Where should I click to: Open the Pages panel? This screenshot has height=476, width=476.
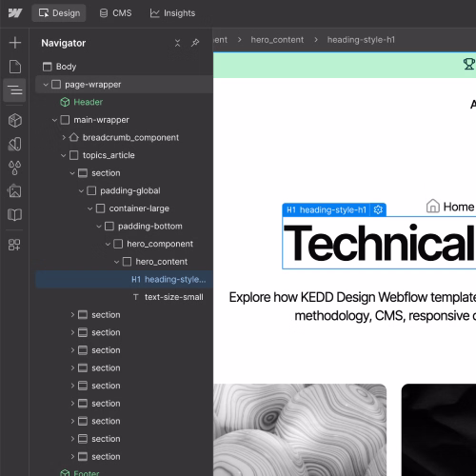(x=15, y=67)
